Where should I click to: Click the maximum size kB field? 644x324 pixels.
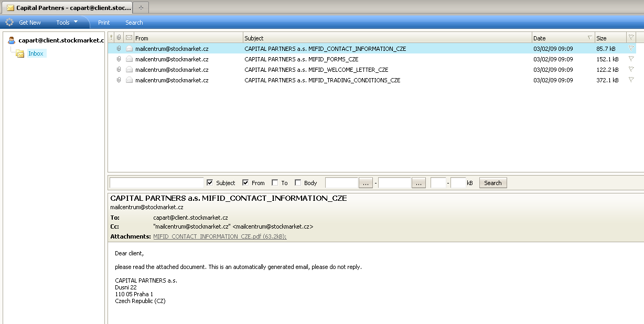[x=458, y=182]
